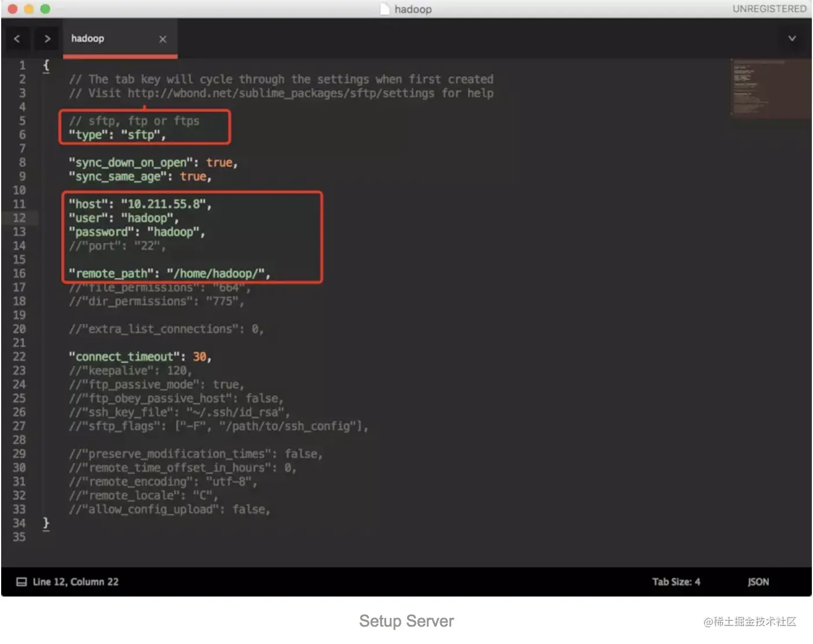This screenshot has height=644, width=813.
Task: Click the wbond.net settings URL comment
Action: coord(281,93)
